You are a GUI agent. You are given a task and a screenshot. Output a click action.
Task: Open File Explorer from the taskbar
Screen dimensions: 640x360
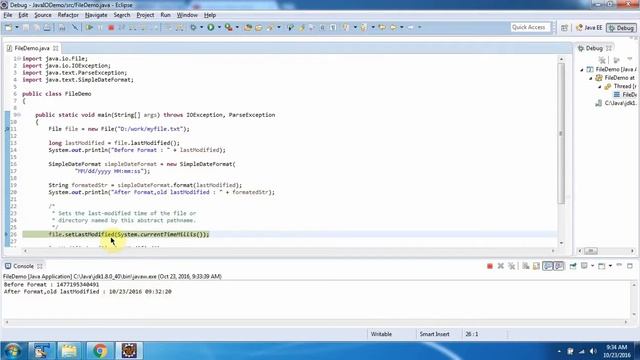coord(69,351)
